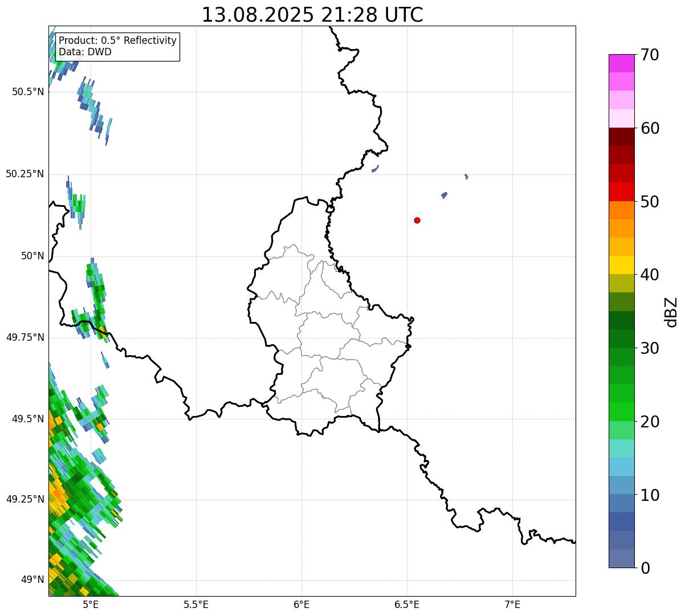685x616 pixels.
Task: Click the 49.25°N latitude label
Action: pyautogui.click(x=25, y=499)
